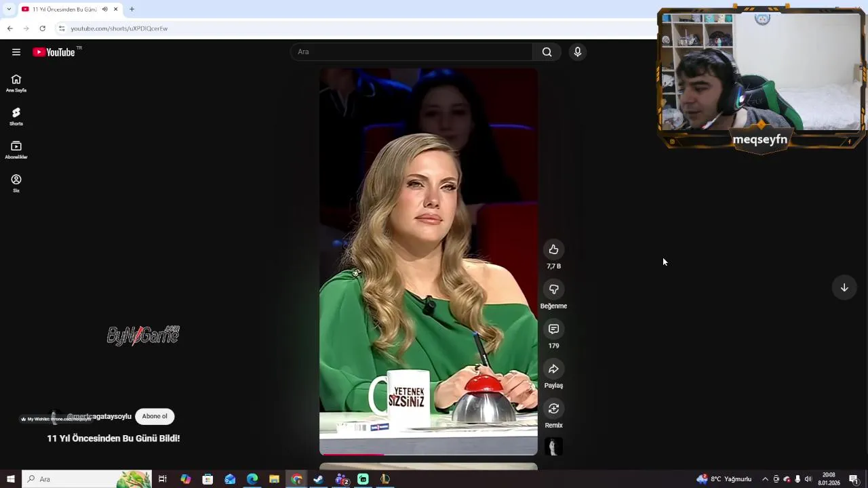
Task: Switch to Chrome in the taskbar
Action: click(296, 479)
